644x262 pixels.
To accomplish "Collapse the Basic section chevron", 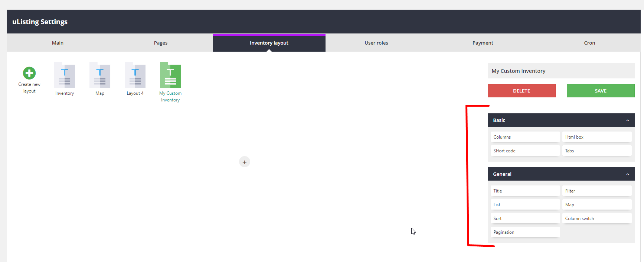I will (x=628, y=120).
